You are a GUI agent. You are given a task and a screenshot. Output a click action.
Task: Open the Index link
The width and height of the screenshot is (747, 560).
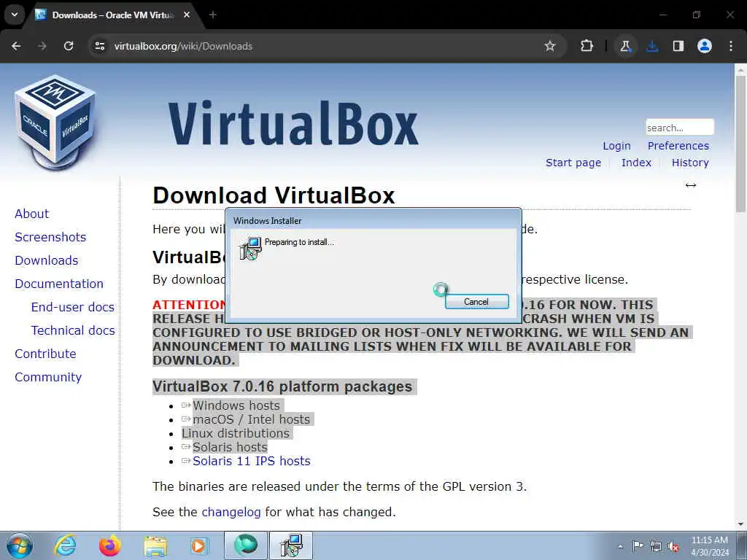(636, 163)
